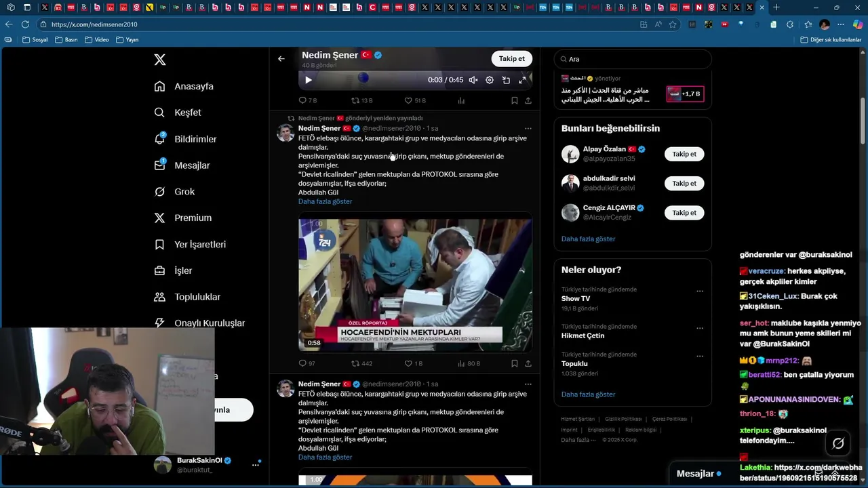
Task: Expand second post with Daha fazla göster
Action: pyautogui.click(x=325, y=457)
